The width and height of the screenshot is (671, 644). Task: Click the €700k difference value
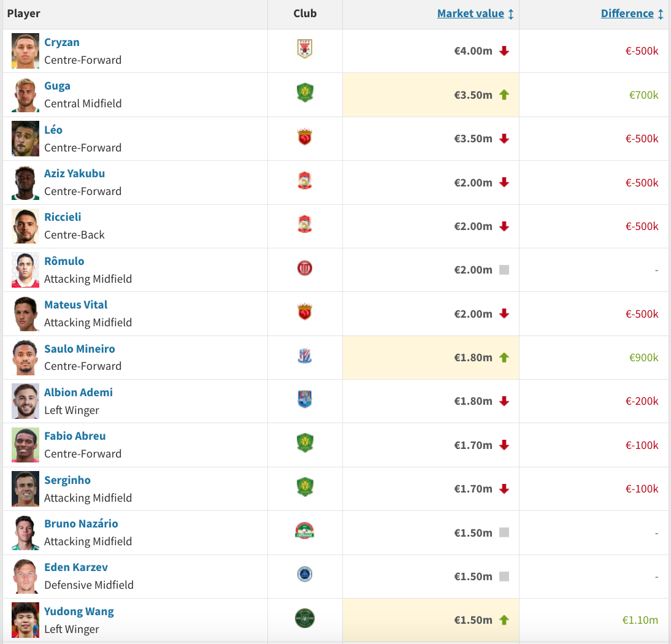643,94
